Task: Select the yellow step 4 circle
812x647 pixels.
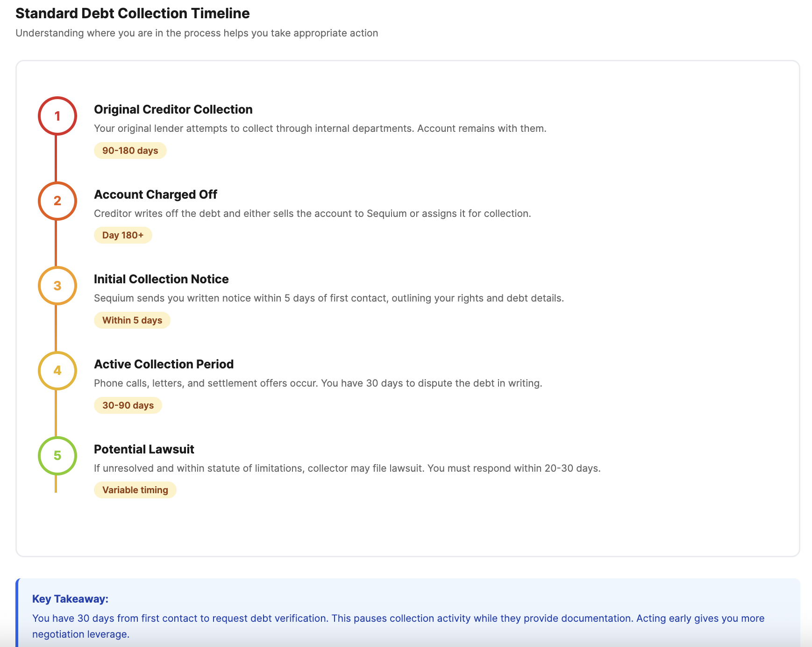Action: pos(57,371)
